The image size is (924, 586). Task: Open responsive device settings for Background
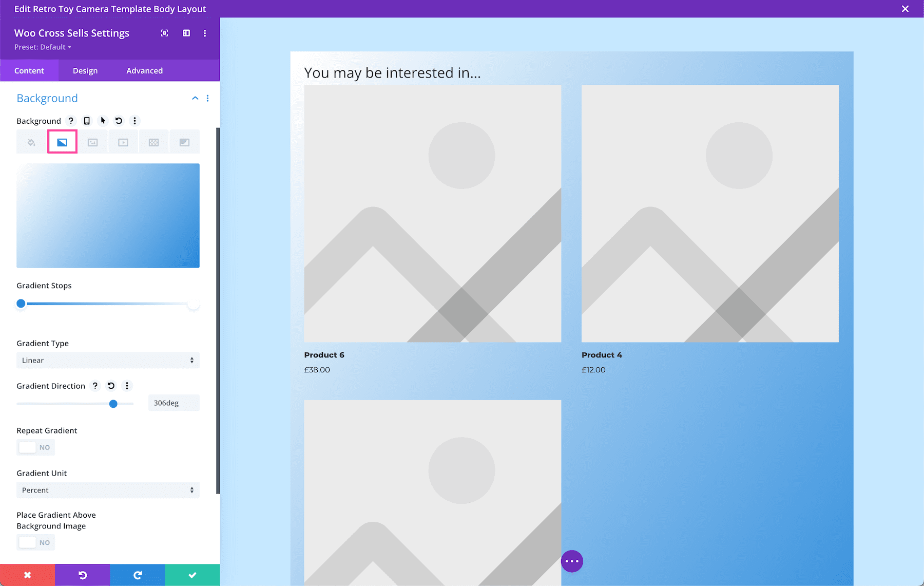tap(87, 121)
